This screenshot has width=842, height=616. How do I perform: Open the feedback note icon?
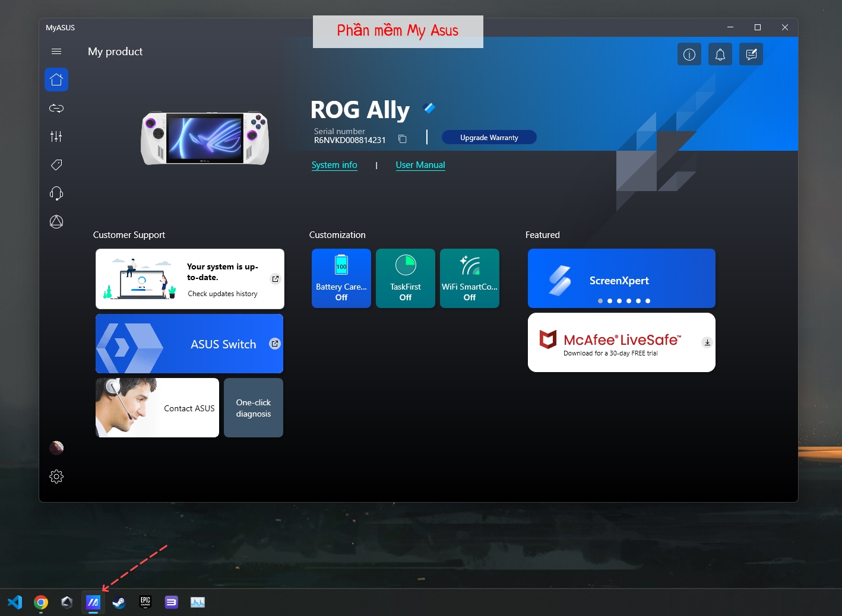coord(751,55)
